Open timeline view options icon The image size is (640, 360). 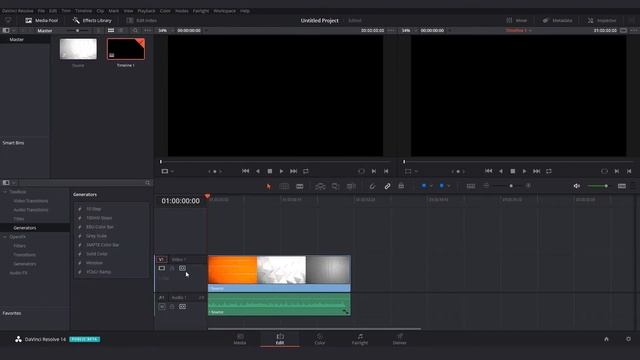[622, 186]
